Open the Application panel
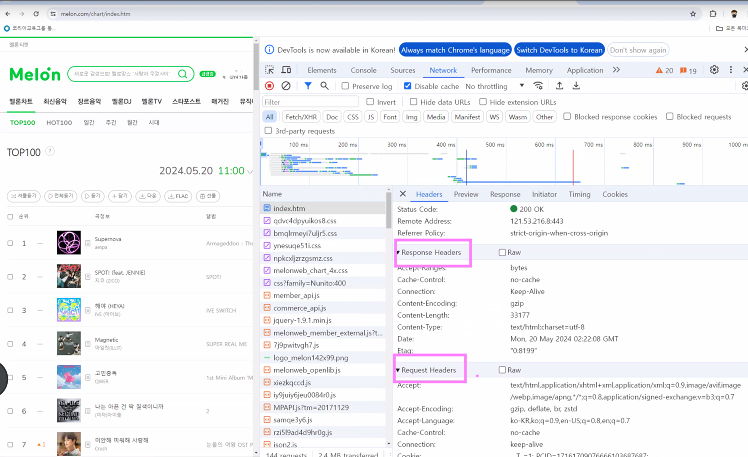The height and width of the screenshot is (457, 748). [x=585, y=70]
